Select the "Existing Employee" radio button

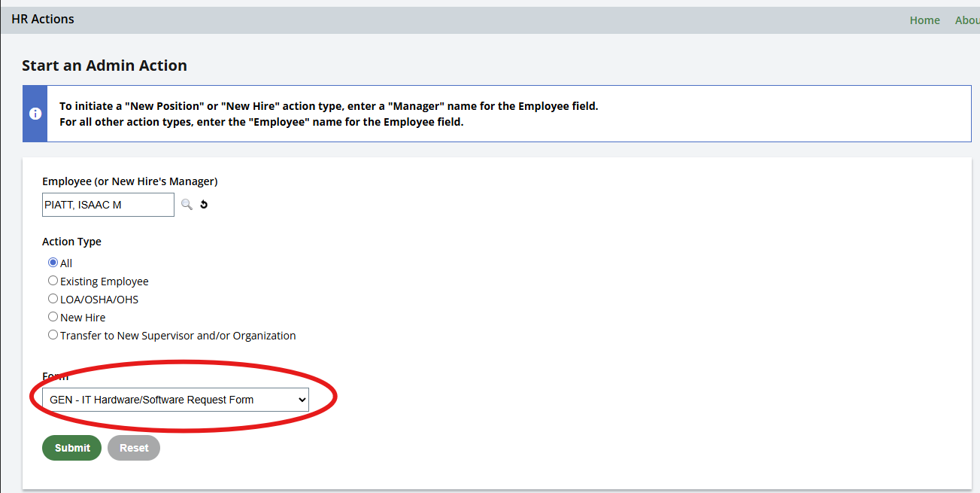(53, 281)
